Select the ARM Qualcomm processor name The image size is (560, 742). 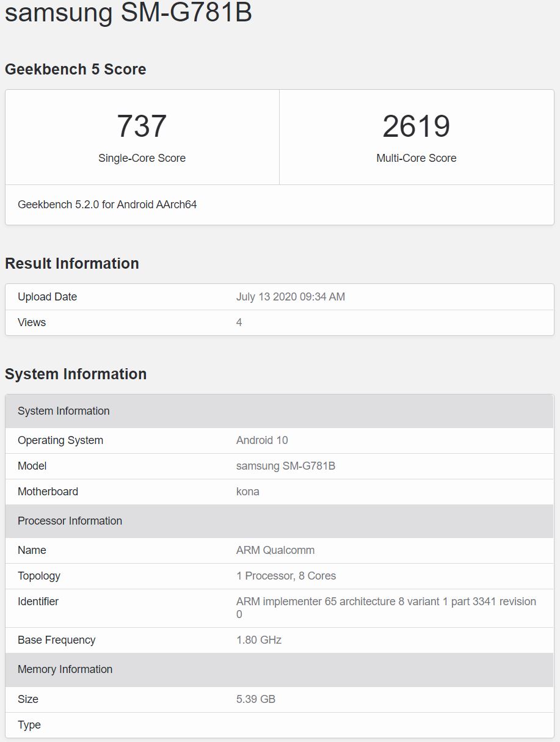click(x=275, y=550)
